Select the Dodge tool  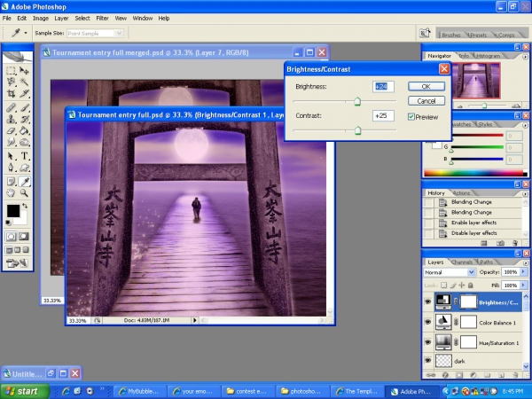tap(24, 142)
